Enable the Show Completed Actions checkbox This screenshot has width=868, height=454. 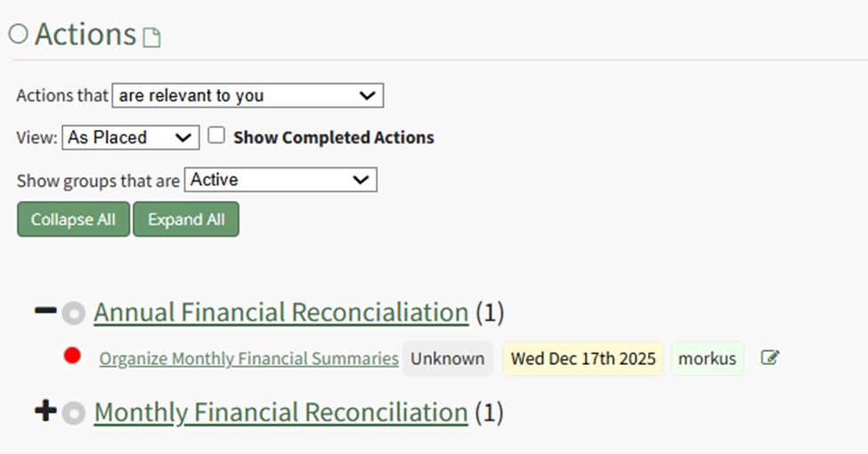point(215,135)
